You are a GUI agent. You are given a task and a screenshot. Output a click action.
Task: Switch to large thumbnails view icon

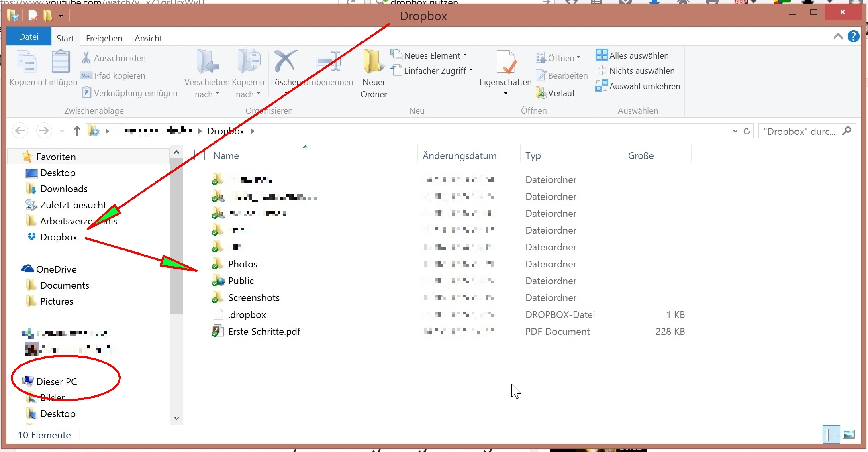(x=849, y=434)
